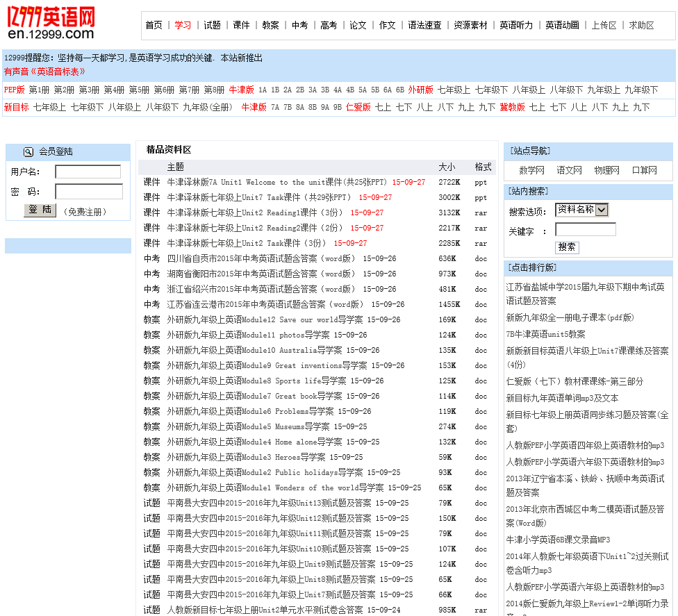Click the 外研版 link

point(420,90)
